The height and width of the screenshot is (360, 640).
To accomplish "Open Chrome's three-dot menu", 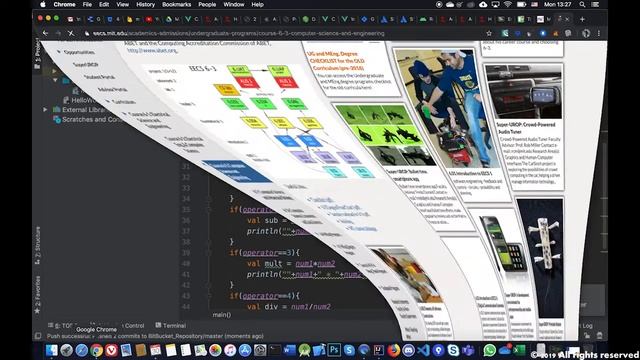I will [599, 33].
